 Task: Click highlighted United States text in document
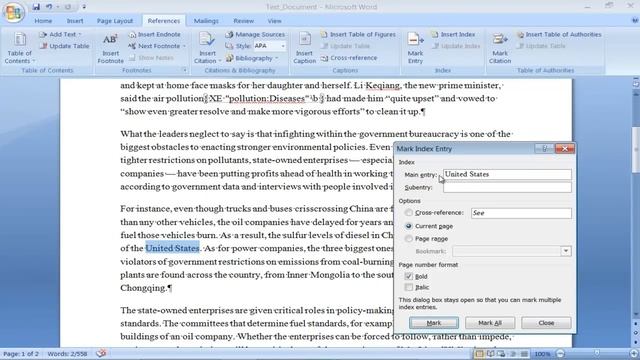[173, 248]
